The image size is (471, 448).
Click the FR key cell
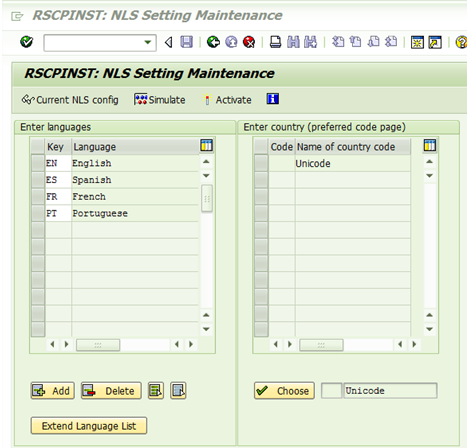[58, 196]
